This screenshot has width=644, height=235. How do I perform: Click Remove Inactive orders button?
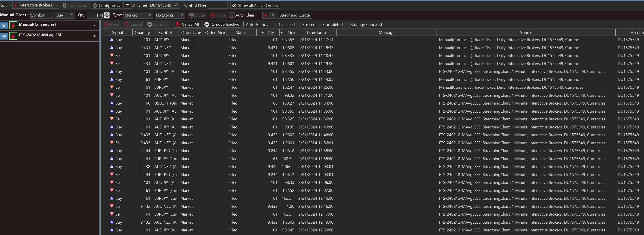click(x=222, y=24)
